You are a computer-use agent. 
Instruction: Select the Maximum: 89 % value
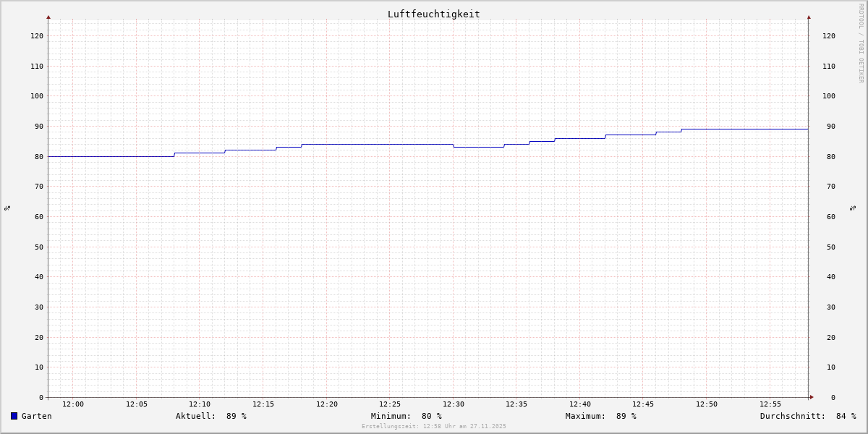600,416
